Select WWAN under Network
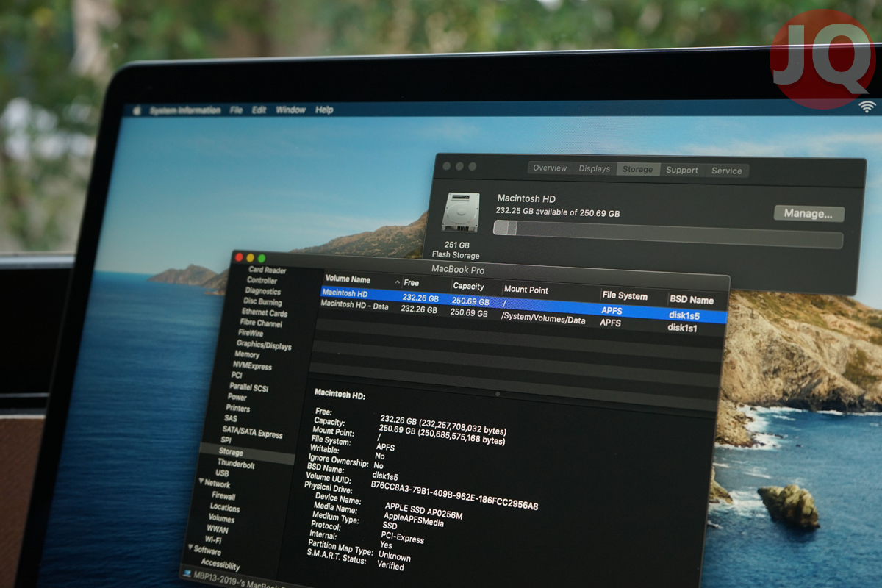 (217, 529)
